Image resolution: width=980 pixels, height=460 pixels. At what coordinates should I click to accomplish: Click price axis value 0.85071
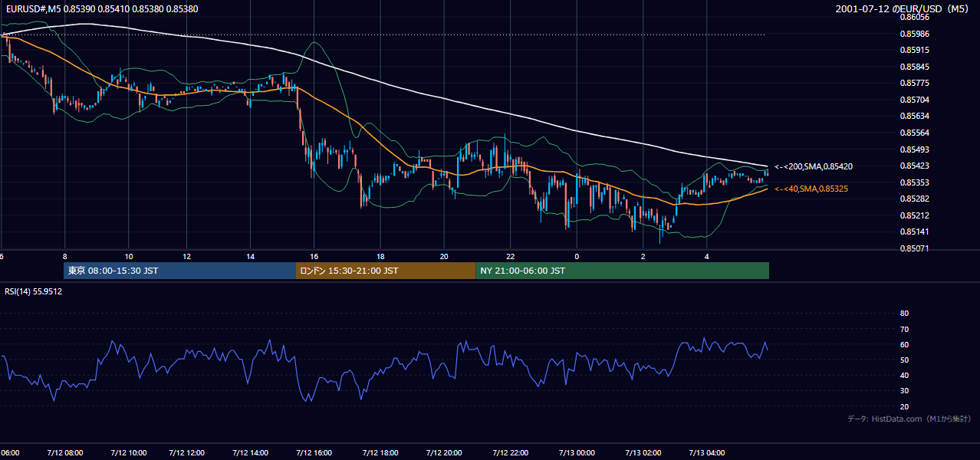tap(915, 248)
